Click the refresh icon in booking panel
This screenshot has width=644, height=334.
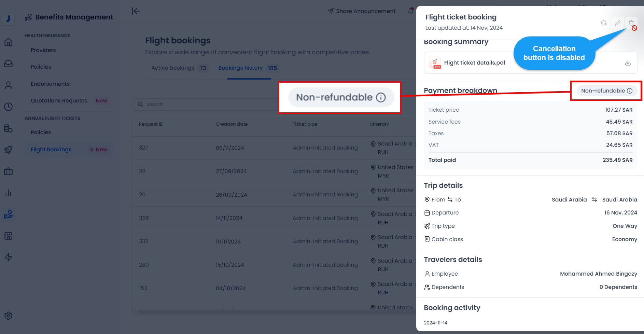coord(604,23)
